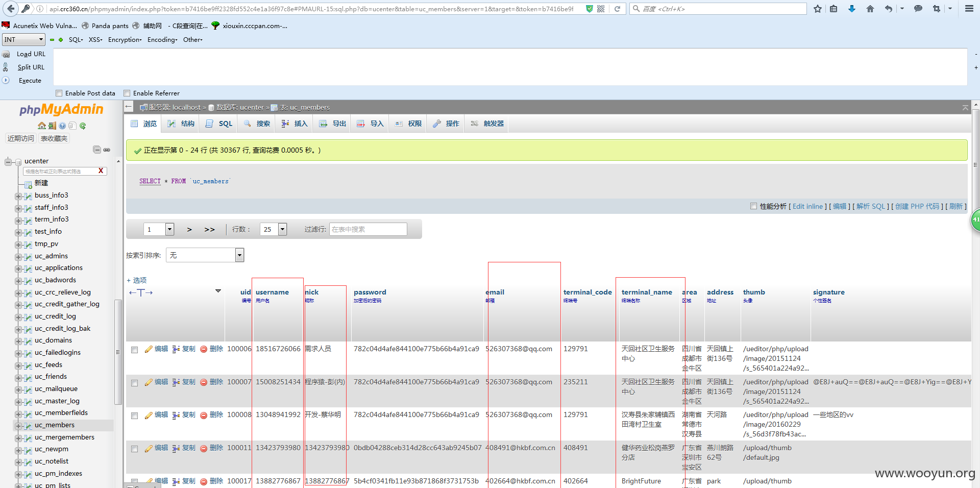The width and height of the screenshot is (980, 488).
Task: Open the page number dropdown showing 1
Action: click(x=159, y=229)
